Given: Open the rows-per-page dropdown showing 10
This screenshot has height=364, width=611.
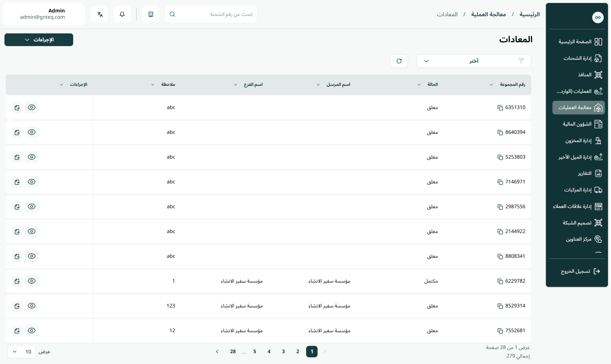Looking at the screenshot, I should click(22, 352).
